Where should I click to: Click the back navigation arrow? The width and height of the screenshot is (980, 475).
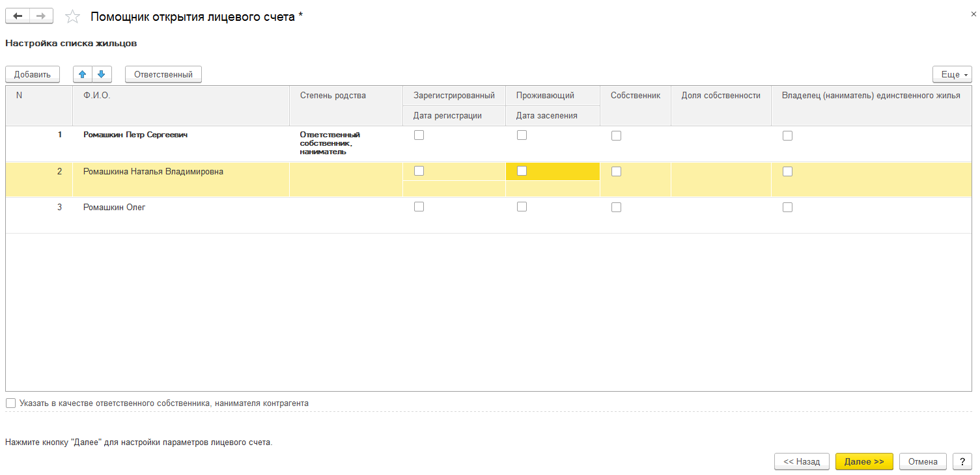click(x=18, y=16)
